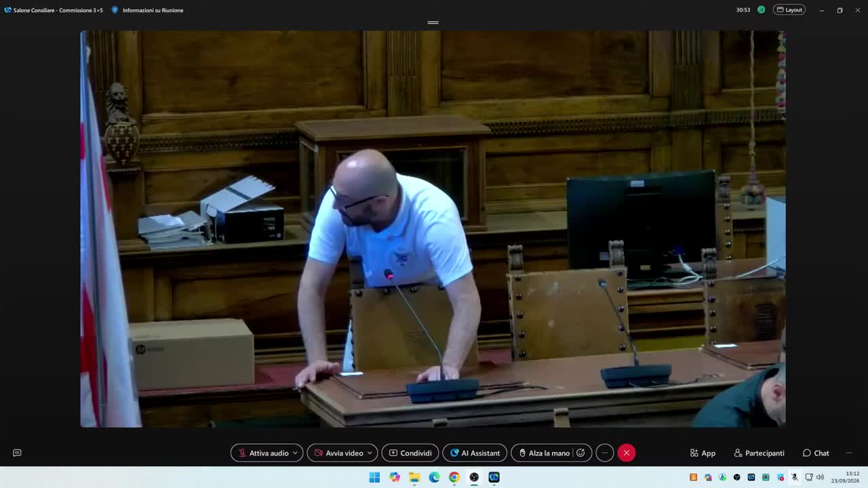Open the network tray icon
868x488 pixels.
click(809, 477)
